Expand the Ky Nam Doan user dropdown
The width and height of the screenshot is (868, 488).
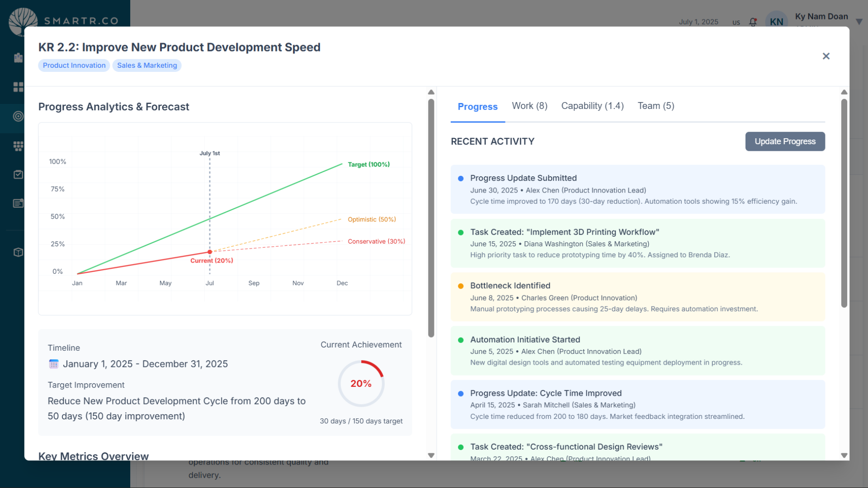[859, 22]
